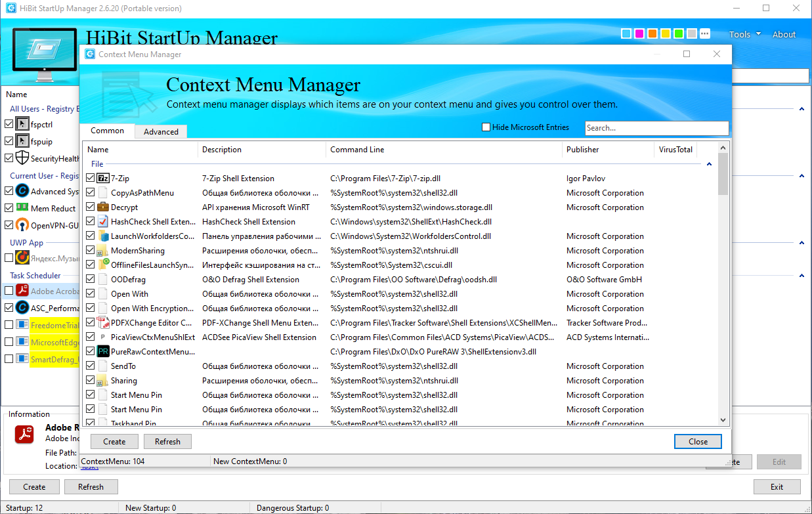Collapse the File group in the context menu list
This screenshot has height=514, width=812.
click(710, 164)
